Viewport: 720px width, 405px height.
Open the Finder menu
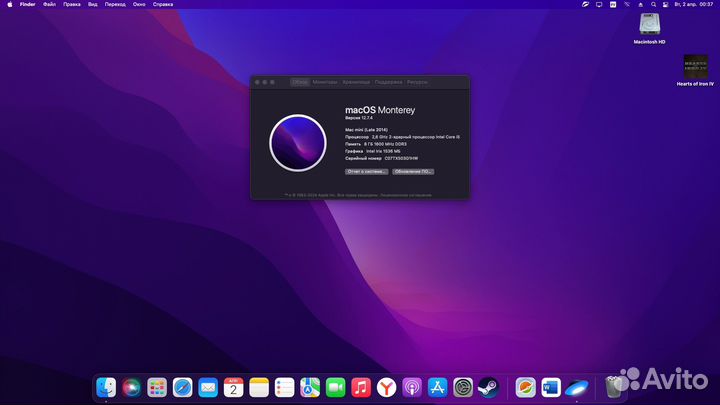coord(28,4)
